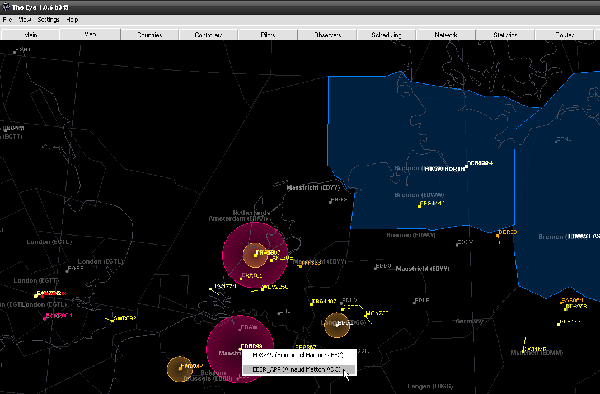Viewport: 600px width, 394px height.
Task: Click the Brussels sector label at the bottom
Action: pyautogui.click(x=207, y=379)
